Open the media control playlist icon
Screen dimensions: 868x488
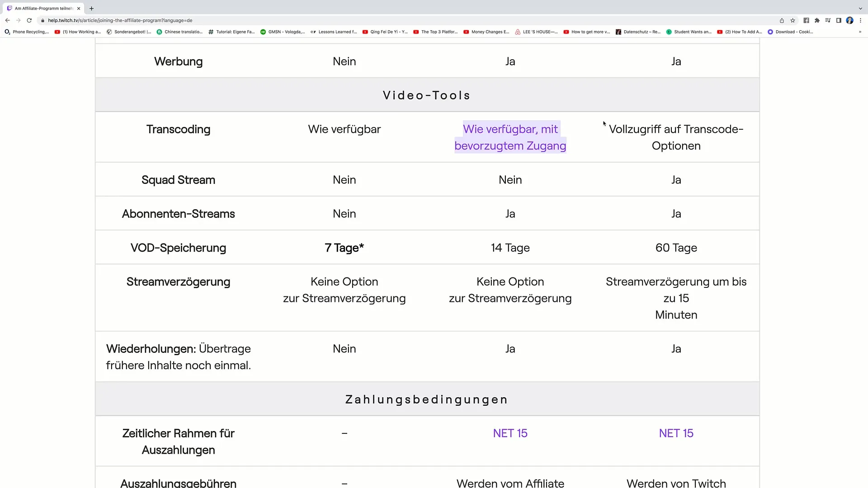pyautogui.click(x=828, y=20)
